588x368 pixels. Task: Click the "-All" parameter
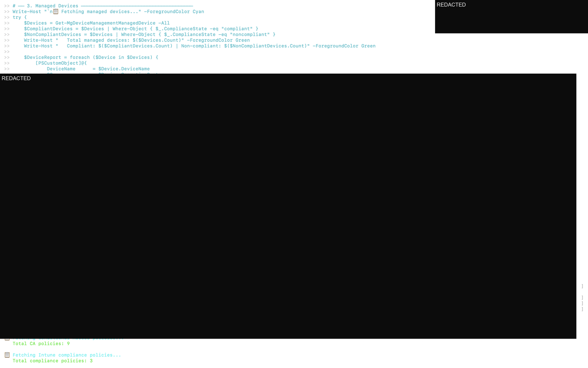pos(164,23)
